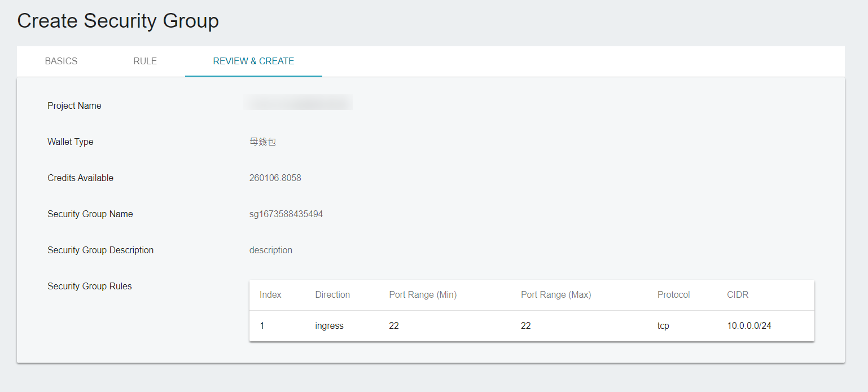
Task: Click the blurred Project Name value
Action: coord(298,102)
